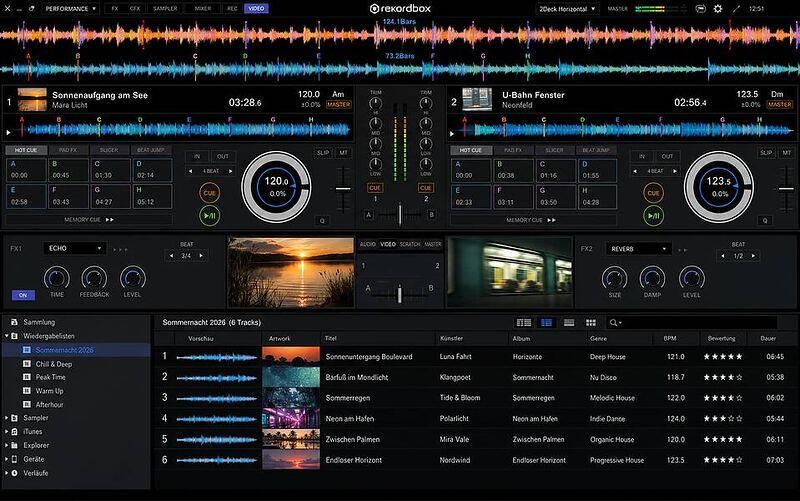Click the video crossfader handle
Viewport: 800px width, 501px height.
click(399, 293)
